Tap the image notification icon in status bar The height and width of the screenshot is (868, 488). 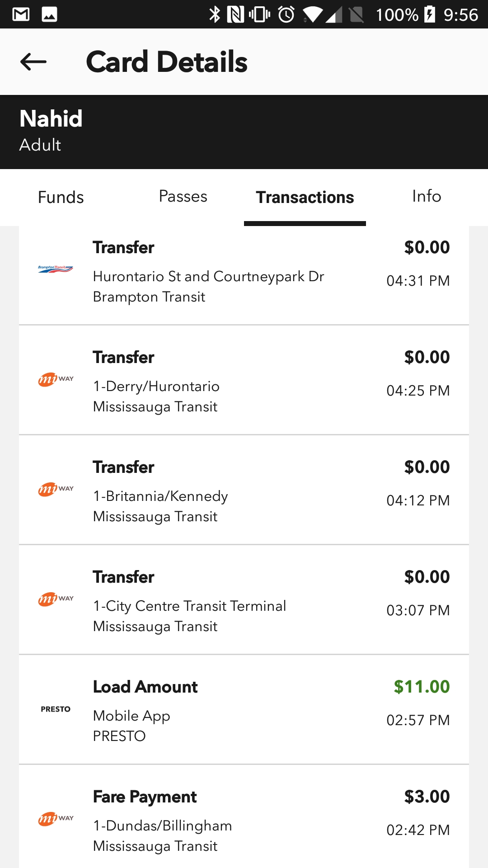coord(49,14)
